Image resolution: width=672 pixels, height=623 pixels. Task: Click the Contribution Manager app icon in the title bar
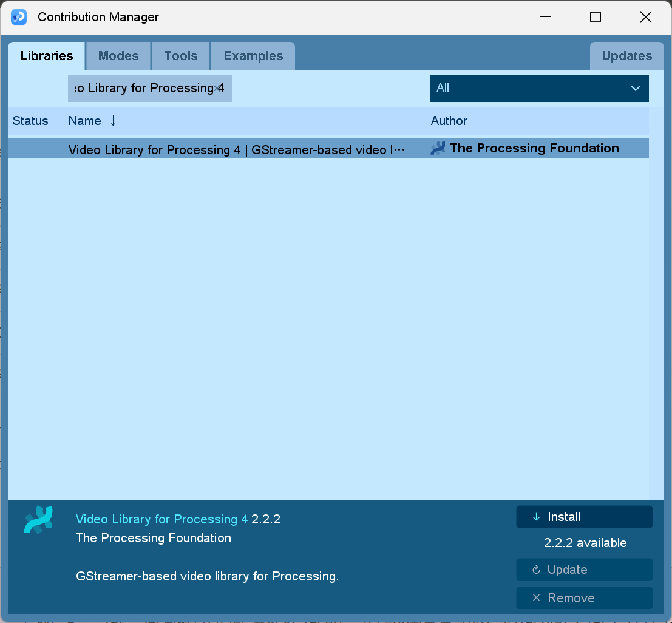pyautogui.click(x=19, y=17)
